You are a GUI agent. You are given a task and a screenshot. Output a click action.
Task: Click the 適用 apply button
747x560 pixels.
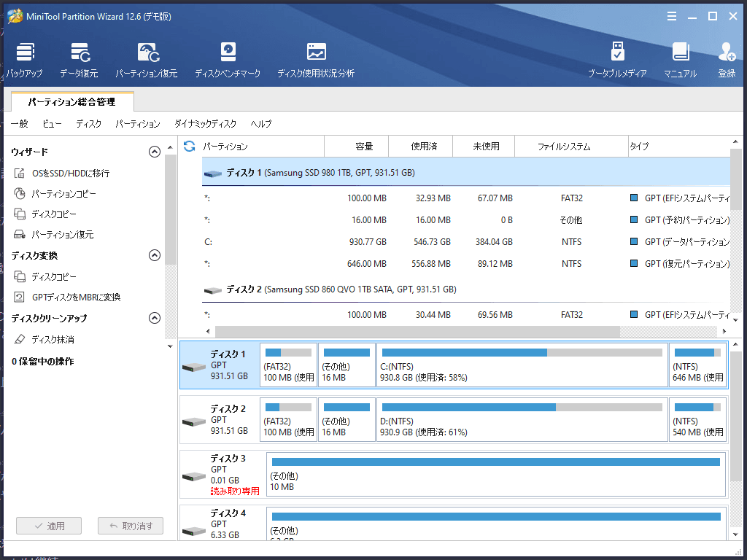coord(49,526)
